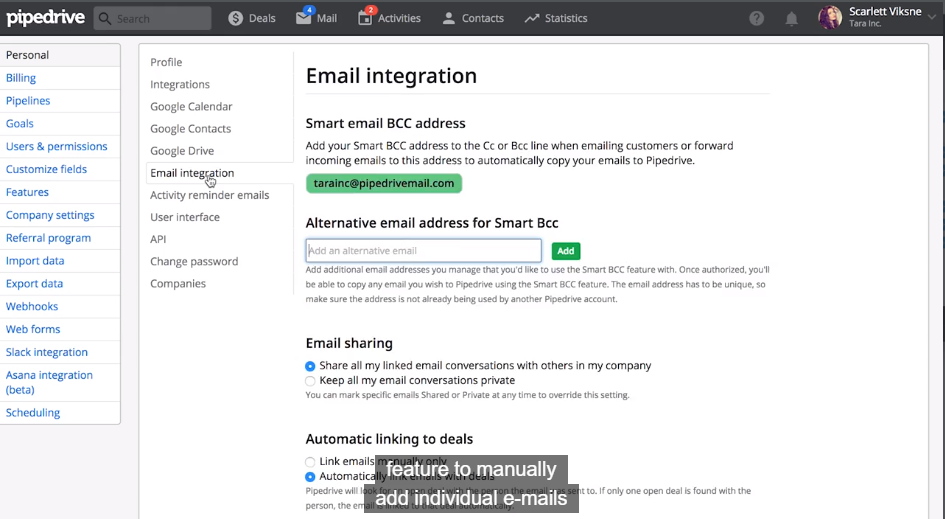Select Keep all my email conversations private
Viewport: 945px width, 519px height.
coord(310,381)
